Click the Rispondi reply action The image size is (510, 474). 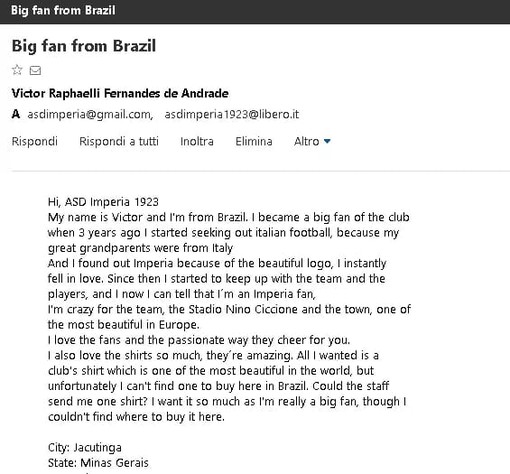pos(35,141)
